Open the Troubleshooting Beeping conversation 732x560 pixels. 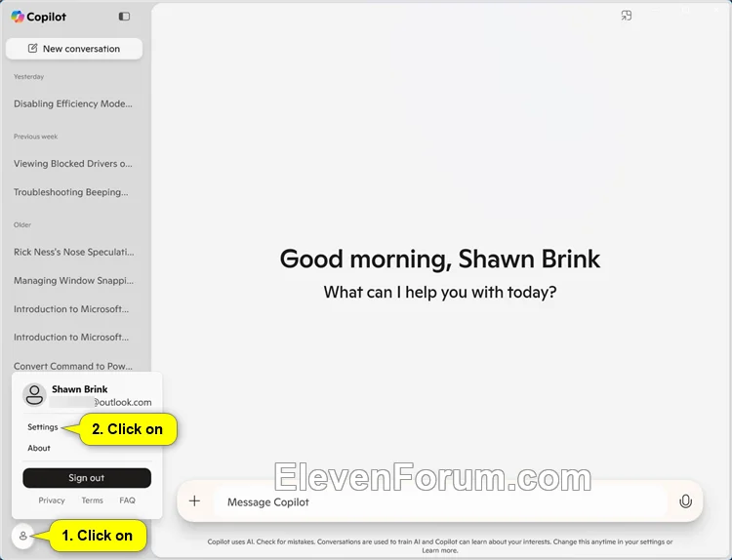click(71, 192)
